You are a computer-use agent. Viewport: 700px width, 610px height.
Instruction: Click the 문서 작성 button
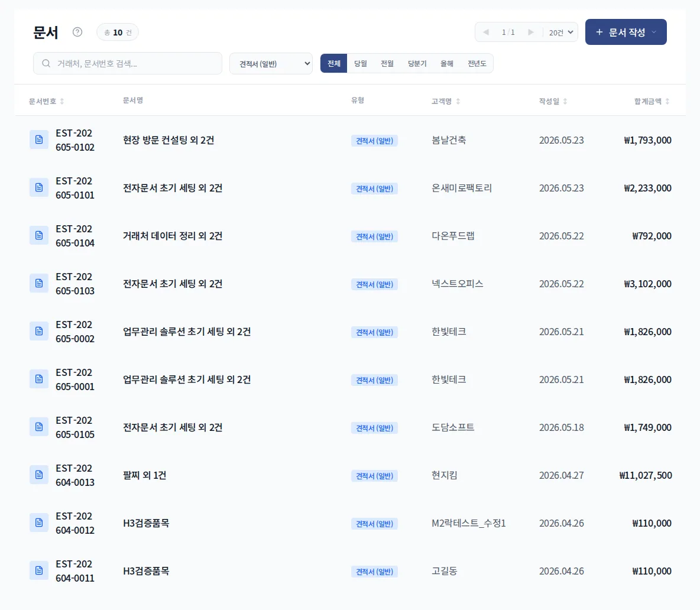tap(626, 32)
